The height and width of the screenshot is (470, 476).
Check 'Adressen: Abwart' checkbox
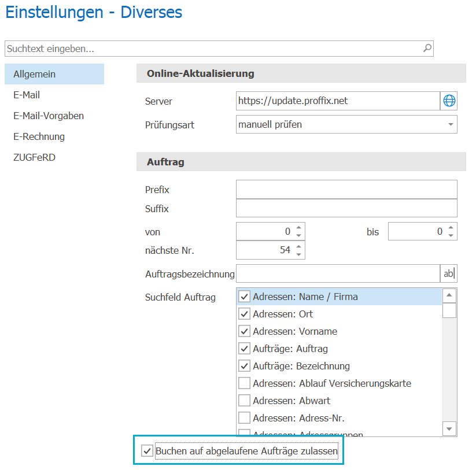click(x=245, y=401)
